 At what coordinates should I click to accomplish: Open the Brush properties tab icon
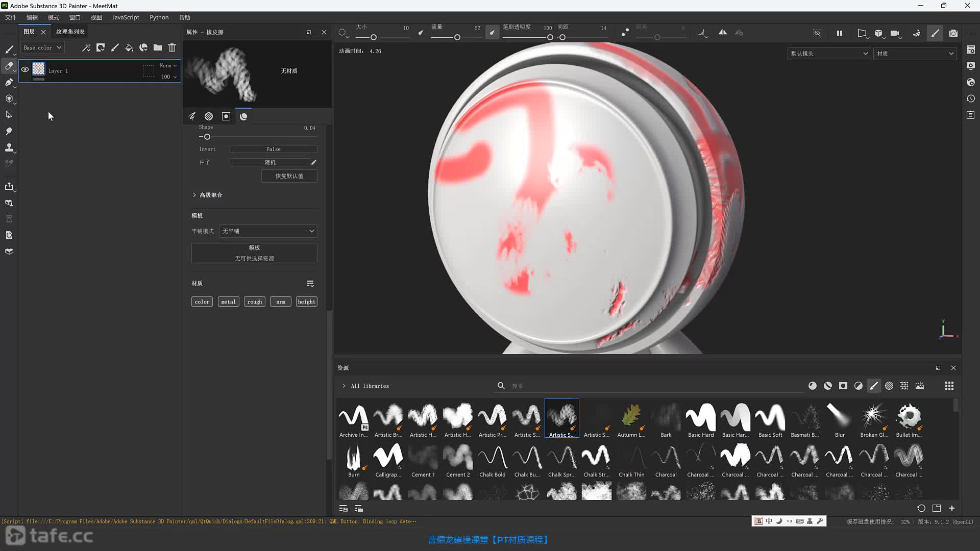pyautogui.click(x=192, y=116)
